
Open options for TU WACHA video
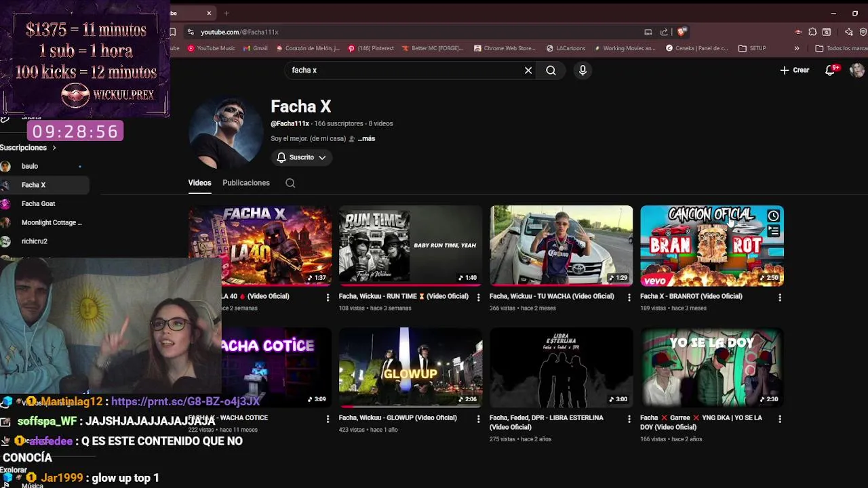(629, 298)
